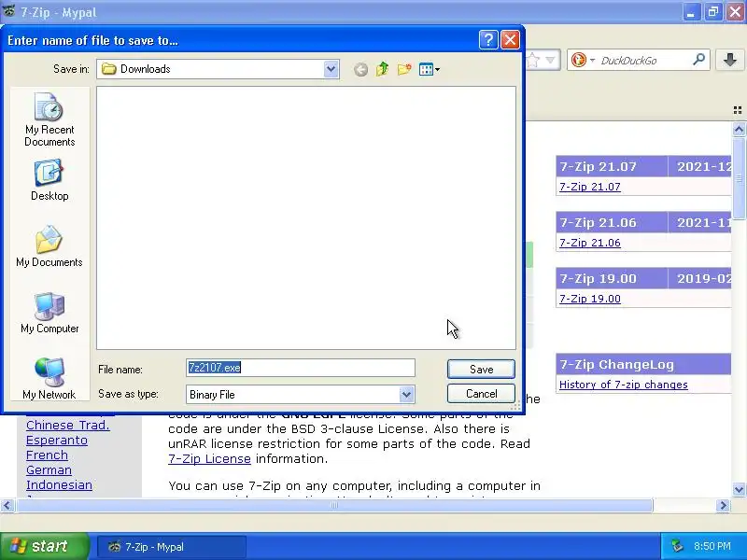
Task: Open the Mypal downloads arrow button
Action: (x=729, y=60)
